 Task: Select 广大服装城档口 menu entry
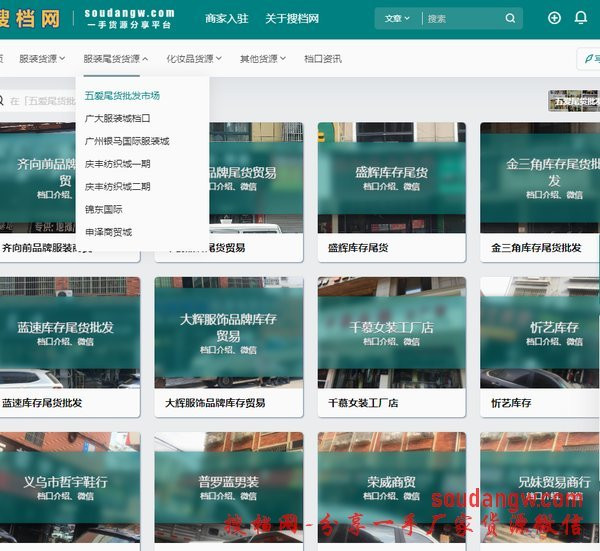[x=117, y=118]
